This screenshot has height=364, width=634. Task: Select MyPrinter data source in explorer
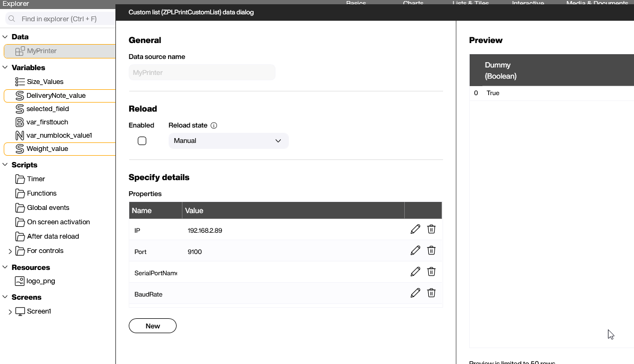(x=42, y=51)
